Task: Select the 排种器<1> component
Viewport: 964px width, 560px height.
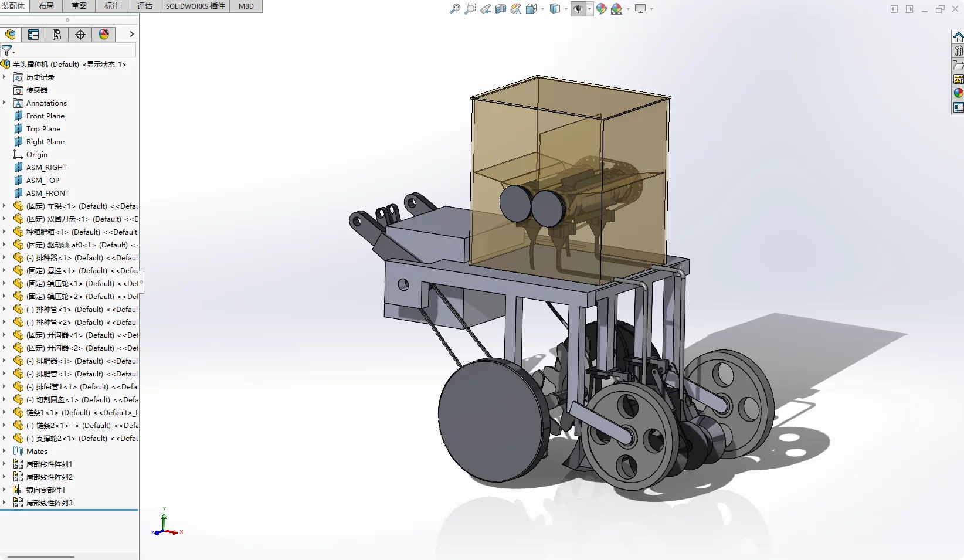Action: (76, 258)
